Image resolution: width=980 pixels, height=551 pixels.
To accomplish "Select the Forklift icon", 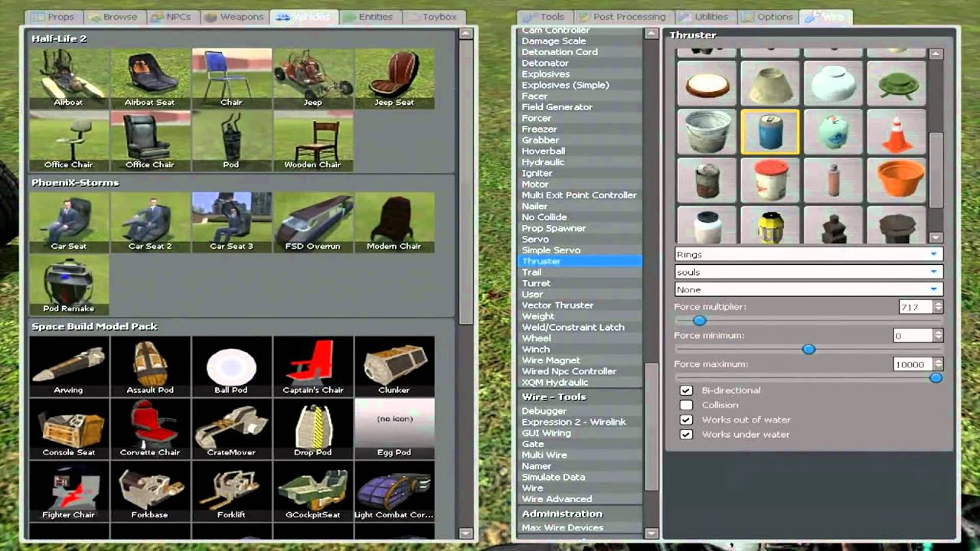I will click(x=231, y=491).
